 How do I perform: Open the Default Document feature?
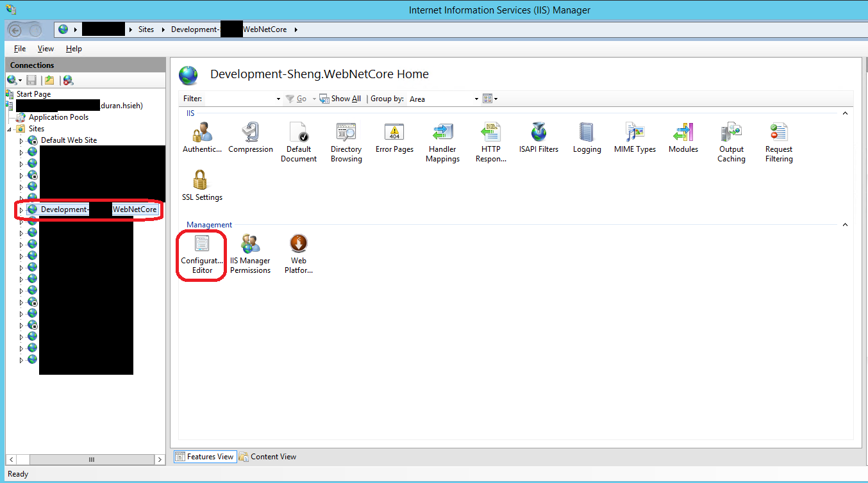(x=299, y=143)
